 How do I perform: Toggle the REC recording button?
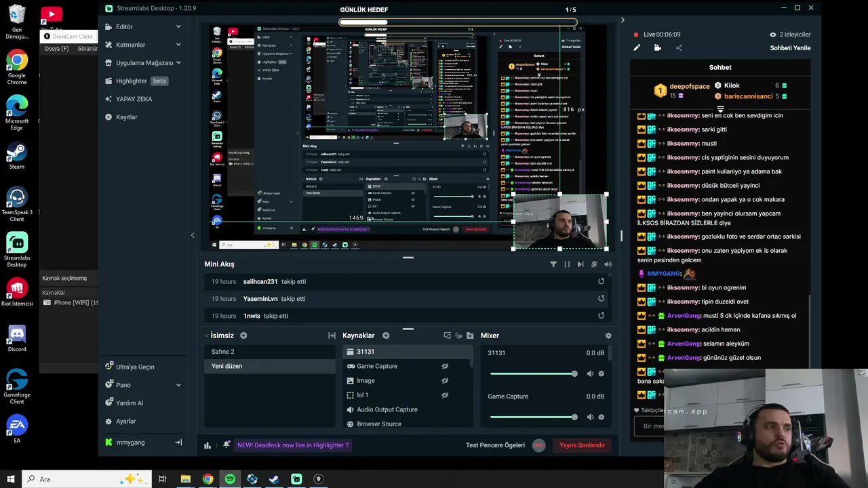click(x=539, y=445)
